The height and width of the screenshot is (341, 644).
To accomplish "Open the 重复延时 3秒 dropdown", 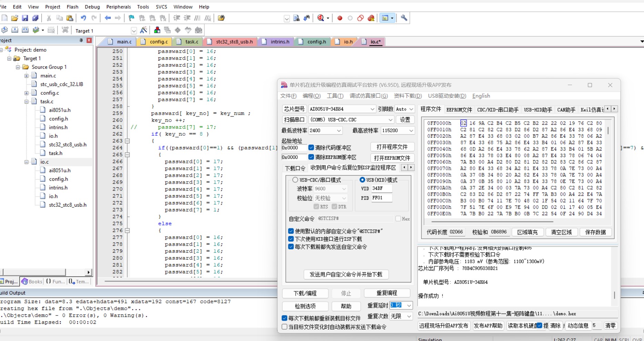I will [409, 306].
